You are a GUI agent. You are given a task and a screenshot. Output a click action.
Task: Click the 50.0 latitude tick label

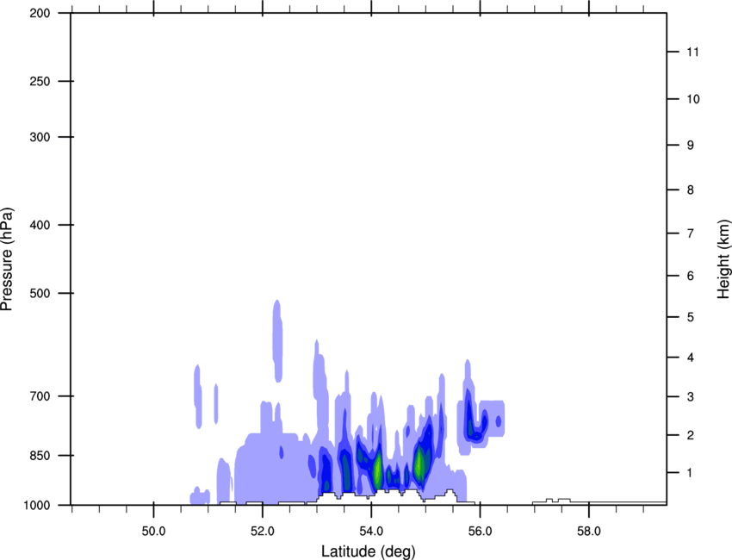tap(153, 532)
